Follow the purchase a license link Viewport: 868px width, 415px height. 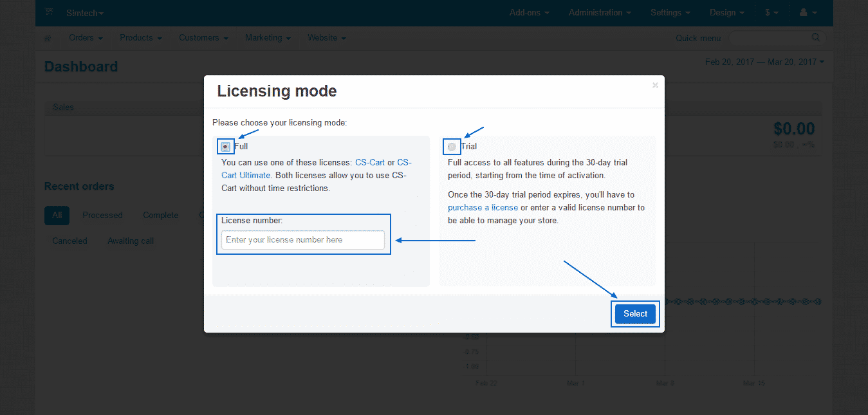click(x=483, y=207)
